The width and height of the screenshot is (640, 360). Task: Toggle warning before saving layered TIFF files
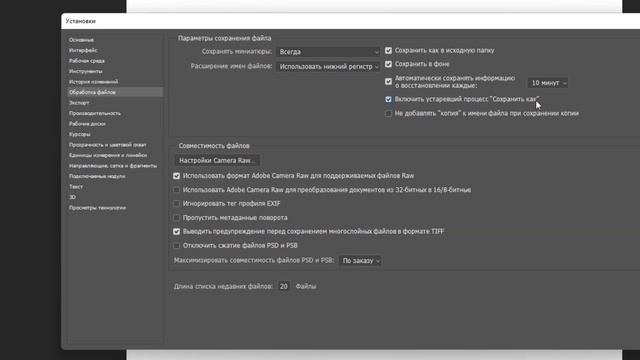[176, 231]
